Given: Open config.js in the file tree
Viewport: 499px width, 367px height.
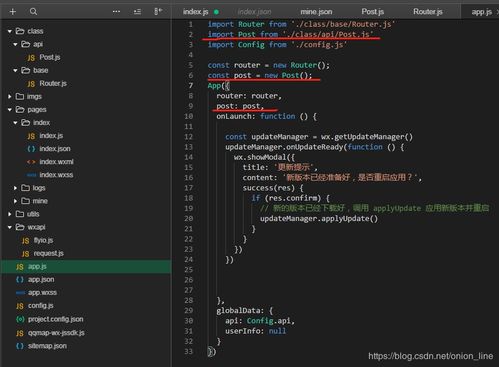Looking at the screenshot, I should [40, 306].
